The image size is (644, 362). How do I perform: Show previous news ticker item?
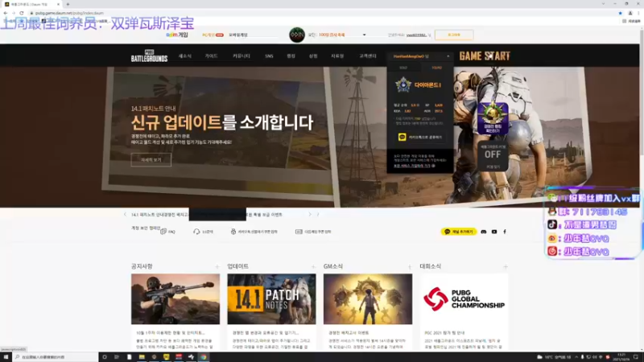pos(126,214)
